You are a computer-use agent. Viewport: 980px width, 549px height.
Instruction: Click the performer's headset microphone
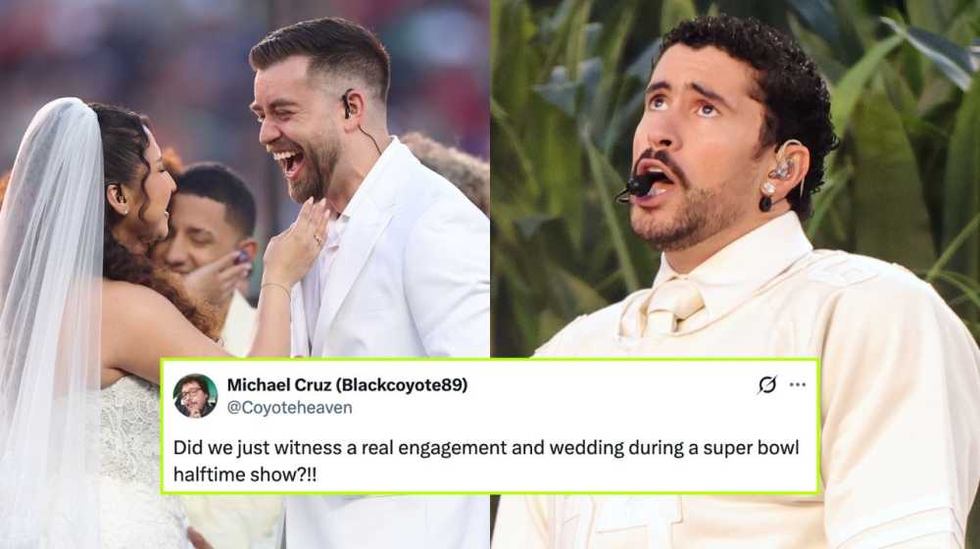(x=636, y=187)
